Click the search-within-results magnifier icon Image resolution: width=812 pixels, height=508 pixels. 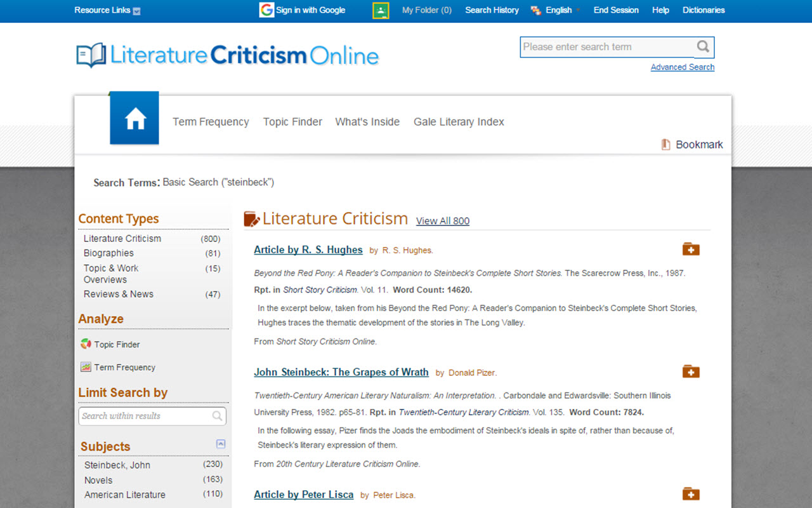217,416
